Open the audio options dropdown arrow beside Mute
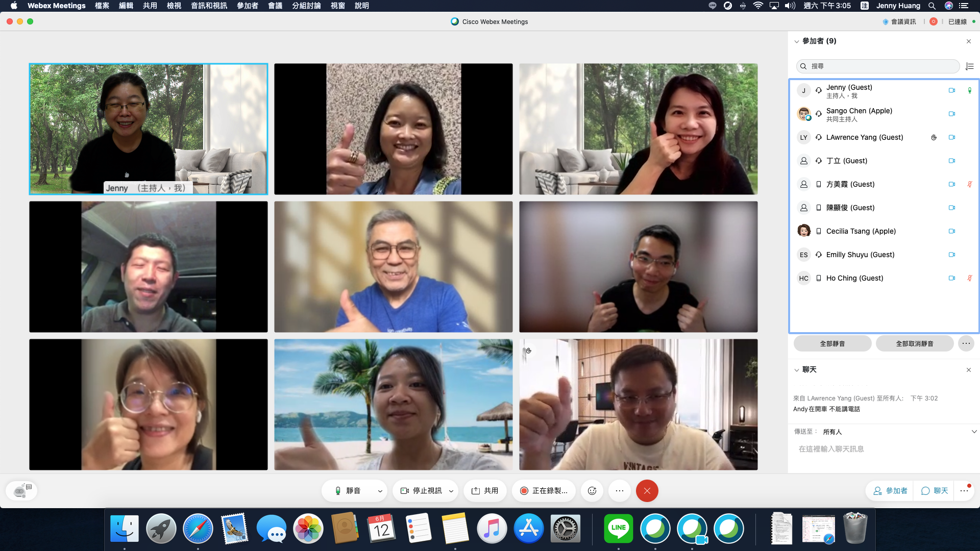Viewport: 980px width, 551px height. pyautogui.click(x=380, y=491)
